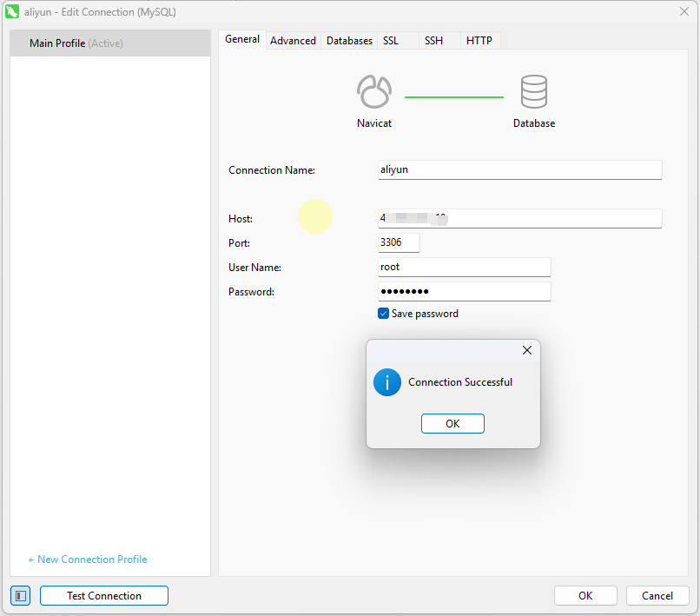Image resolution: width=700 pixels, height=616 pixels.
Task: Click the Connection Successful message text
Action: coord(460,382)
